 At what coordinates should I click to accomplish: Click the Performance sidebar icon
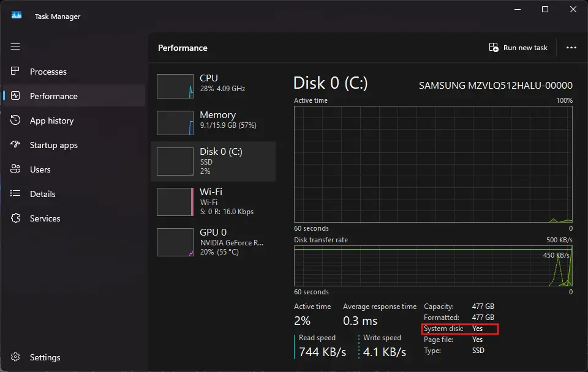15,95
